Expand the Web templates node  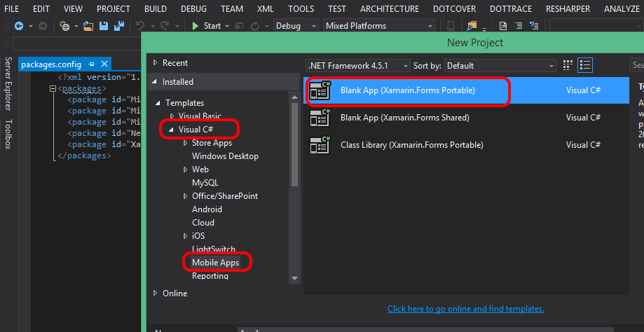click(x=185, y=170)
